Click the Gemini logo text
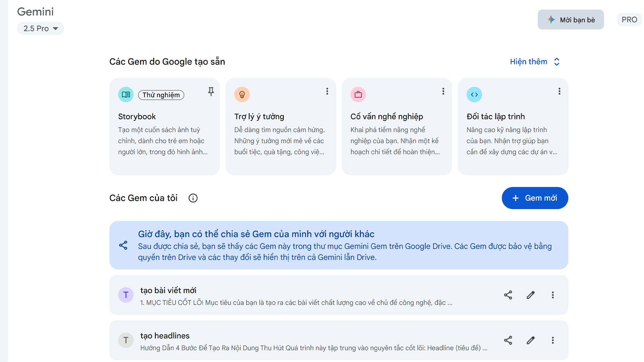The image size is (644, 362). point(35,12)
